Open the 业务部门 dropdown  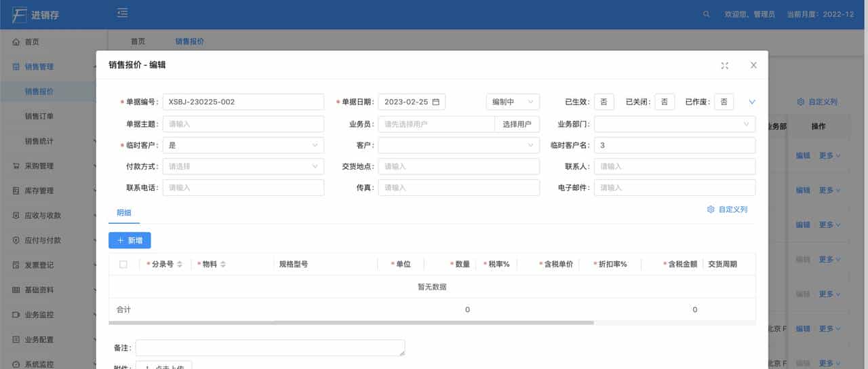pos(675,124)
